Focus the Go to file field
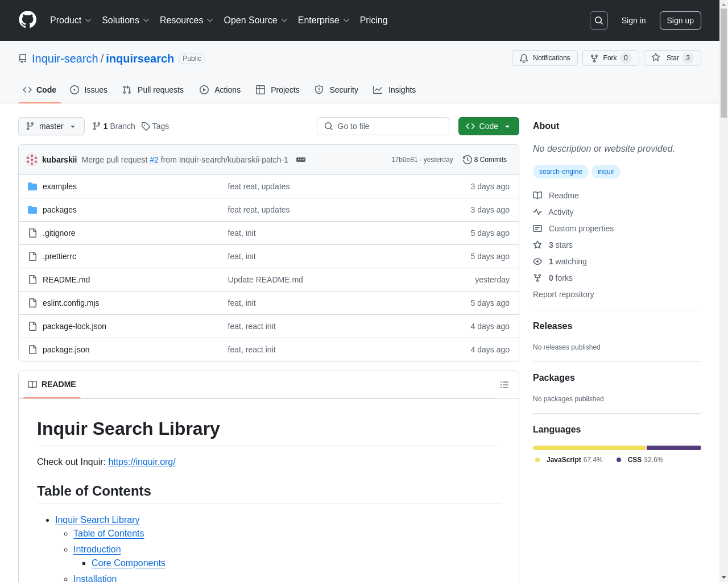 pyautogui.click(x=383, y=126)
